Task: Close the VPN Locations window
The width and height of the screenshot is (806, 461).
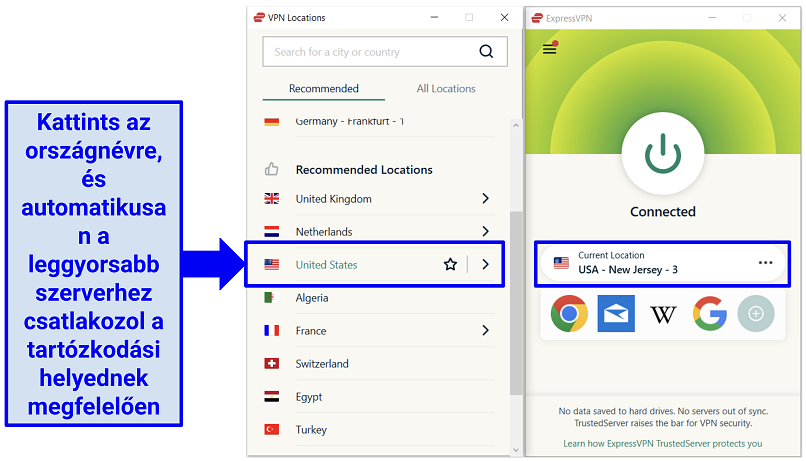Action: pyautogui.click(x=504, y=17)
